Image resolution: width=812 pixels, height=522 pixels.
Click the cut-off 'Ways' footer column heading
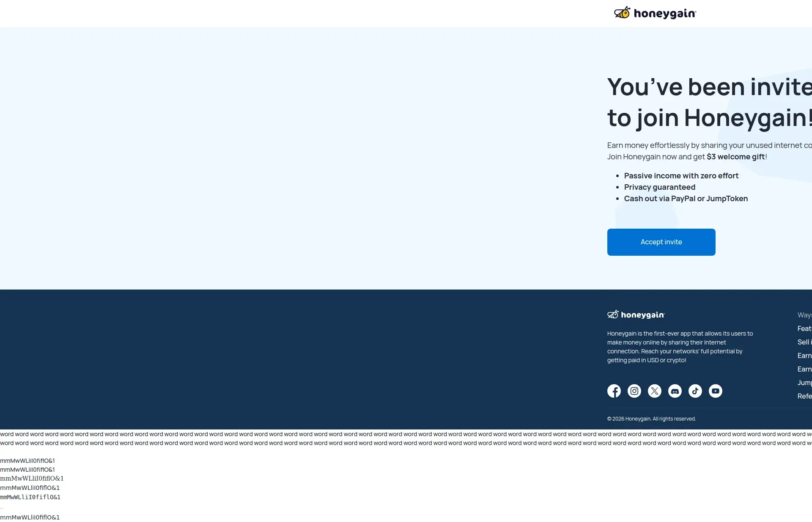(x=804, y=315)
